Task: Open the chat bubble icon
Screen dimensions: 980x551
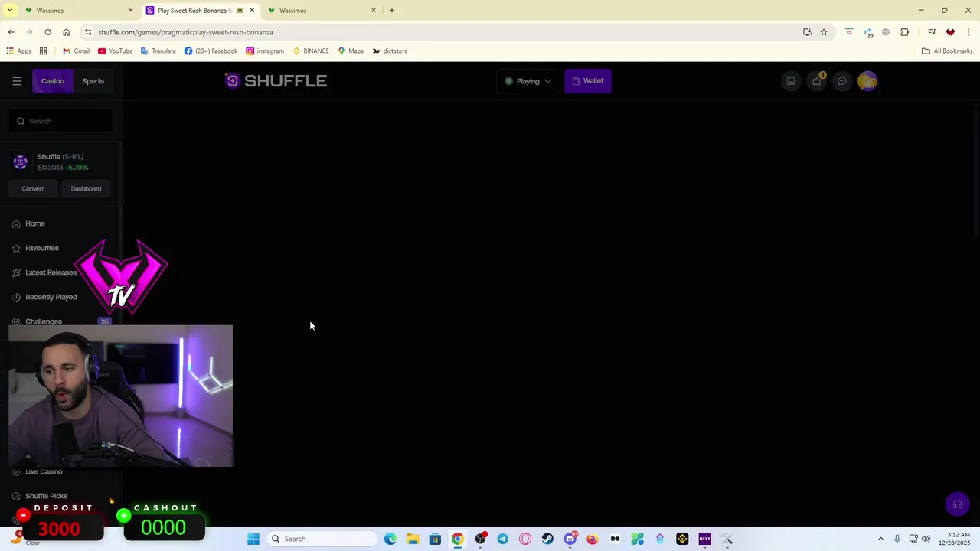Action: [x=842, y=81]
